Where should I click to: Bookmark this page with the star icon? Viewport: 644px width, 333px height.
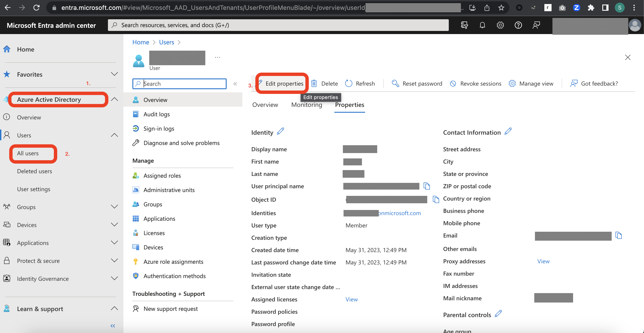coord(501,8)
